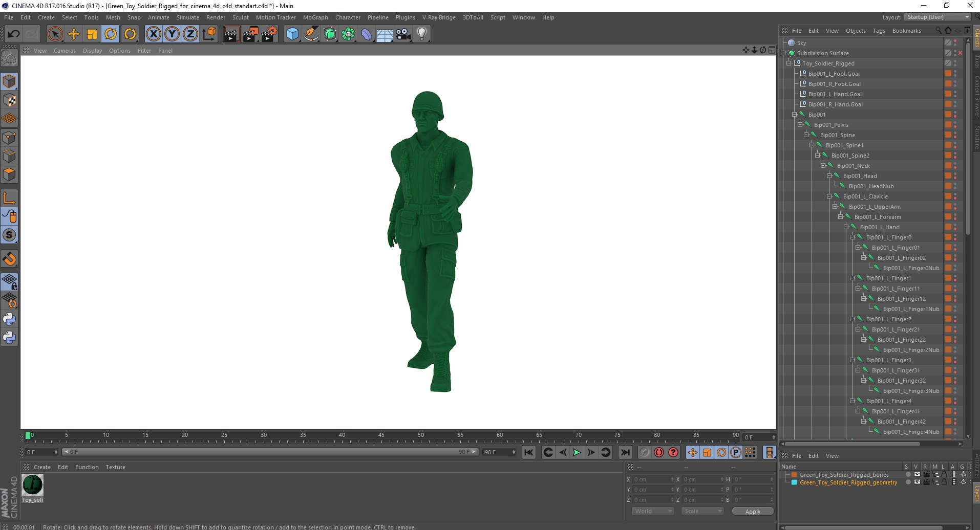Click the geometry layer cyan color swatch

pyautogui.click(x=794, y=482)
